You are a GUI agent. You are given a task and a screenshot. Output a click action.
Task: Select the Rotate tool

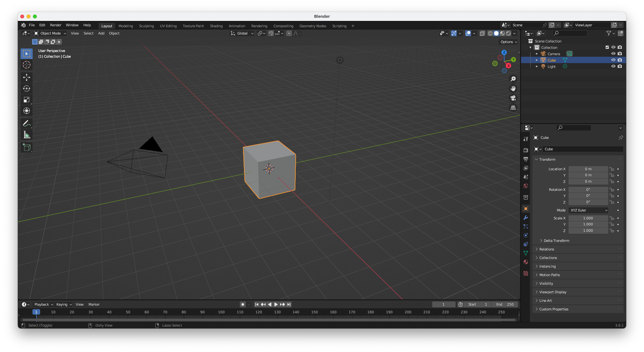27,88
